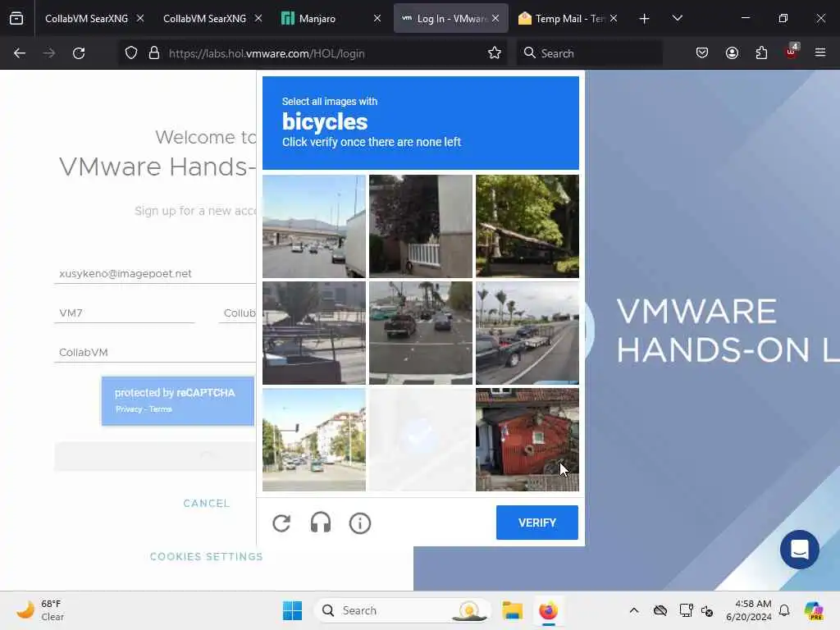840x630 pixels.
Task: Click the reCAPTCHA Terms link
Action: point(161,409)
